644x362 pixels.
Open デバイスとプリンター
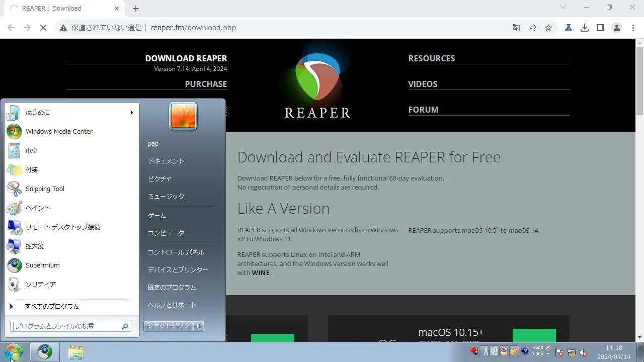[178, 270]
